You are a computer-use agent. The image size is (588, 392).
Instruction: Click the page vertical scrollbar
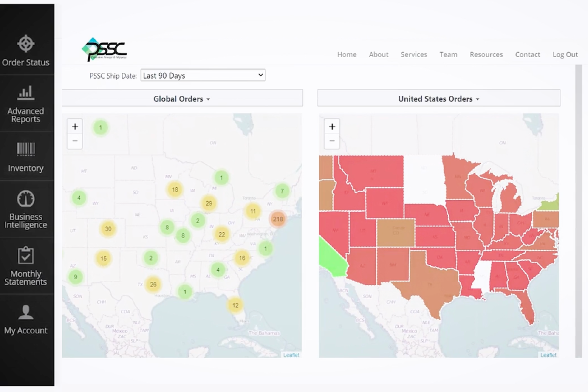click(579, 211)
